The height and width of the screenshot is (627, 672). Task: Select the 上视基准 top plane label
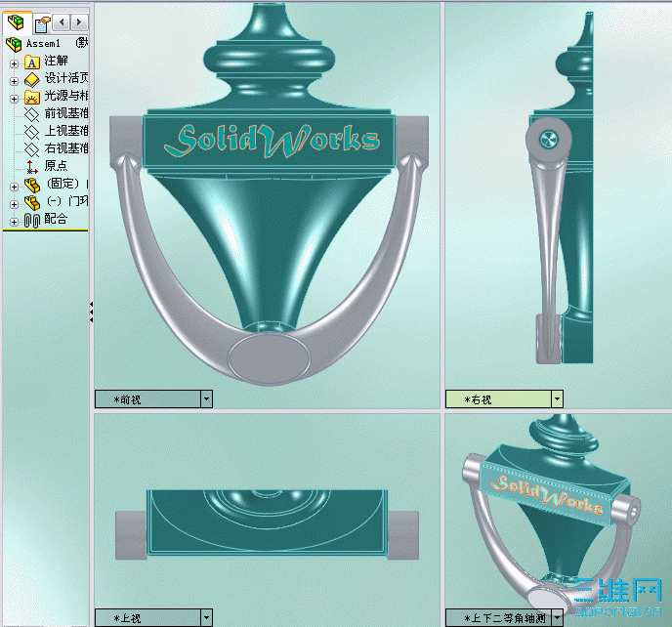[x=66, y=131]
